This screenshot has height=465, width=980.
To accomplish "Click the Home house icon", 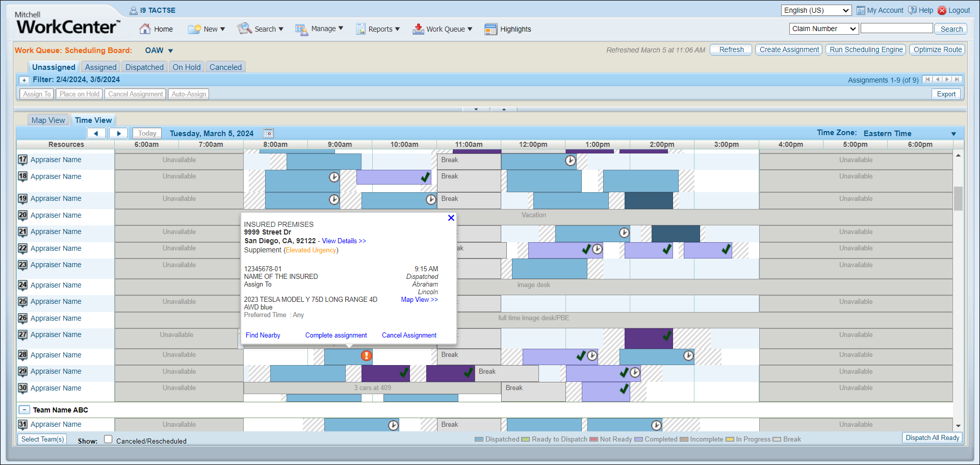I will tap(145, 29).
